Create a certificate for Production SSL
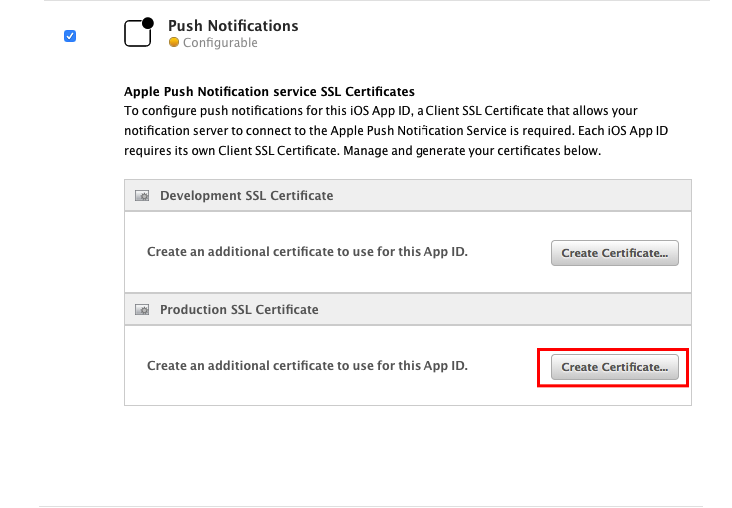Screen dimensions: 732x508 point(614,367)
